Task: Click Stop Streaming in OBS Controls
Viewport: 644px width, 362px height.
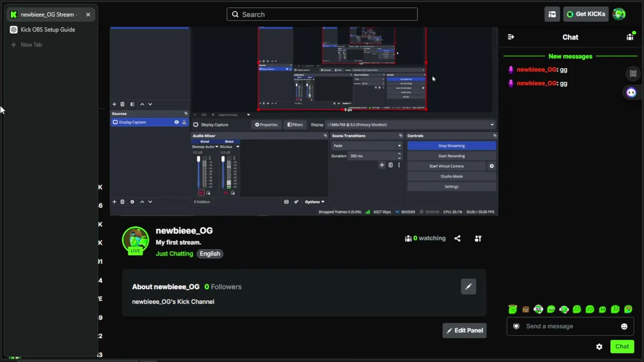Action: tap(452, 146)
